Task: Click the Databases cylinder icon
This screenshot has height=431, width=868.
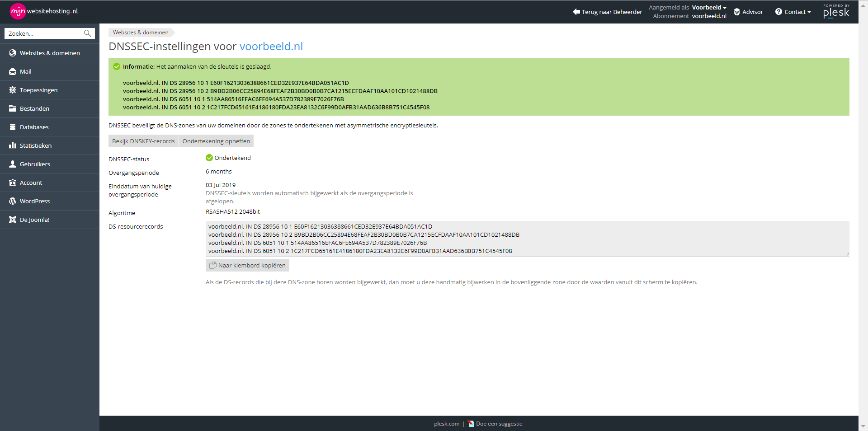Action: click(x=13, y=127)
